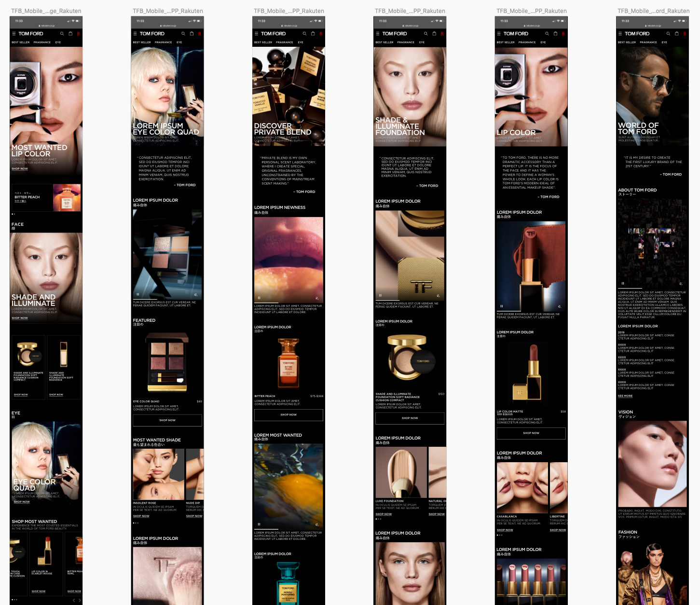Open hamburger menu on Discover Private Blend artboard
The width and height of the screenshot is (700, 605).
pyautogui.click(x=256, y=34)
